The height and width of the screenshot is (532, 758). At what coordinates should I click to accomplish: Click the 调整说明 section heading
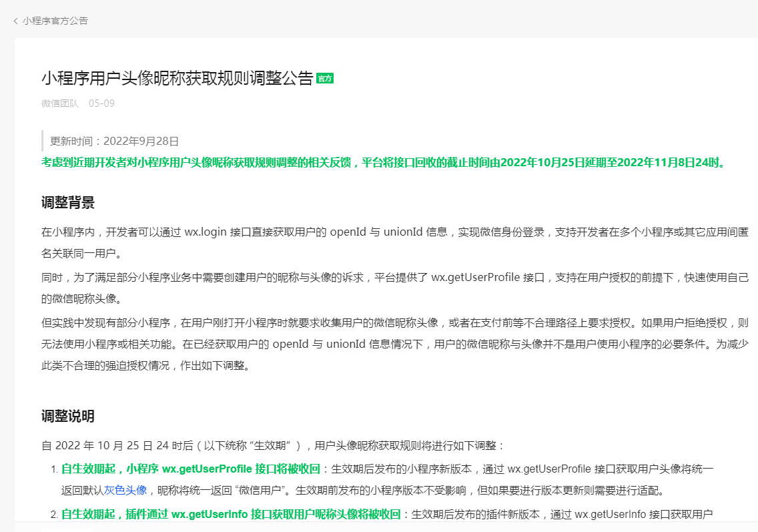tap(67, 417)
